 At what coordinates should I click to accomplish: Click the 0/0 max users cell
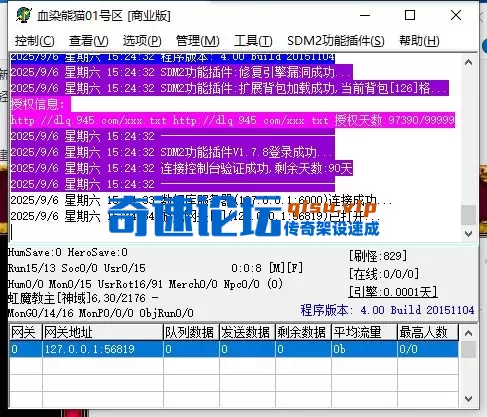(428, 349)
